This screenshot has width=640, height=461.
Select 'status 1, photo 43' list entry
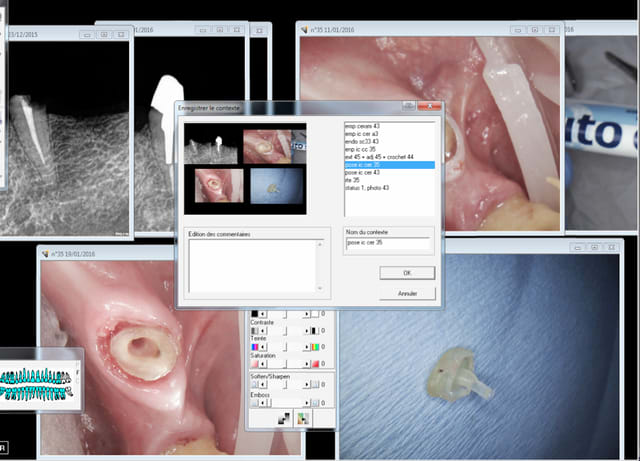[x=372, y=187]
